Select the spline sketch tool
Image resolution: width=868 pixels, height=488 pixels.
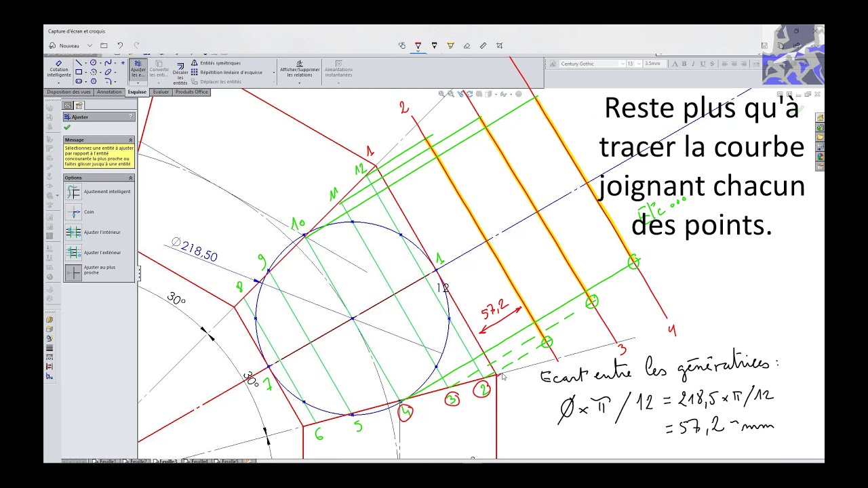coord(108,62)
